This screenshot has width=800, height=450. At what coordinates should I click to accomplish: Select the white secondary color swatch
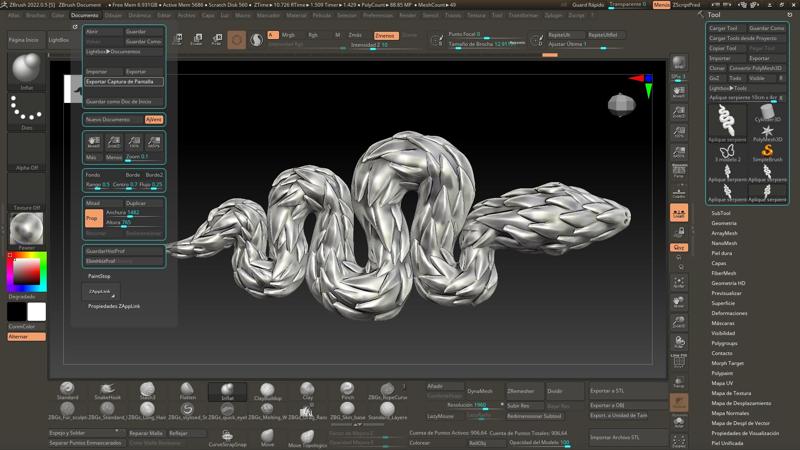pyautogui.click(x=37, y=311)
